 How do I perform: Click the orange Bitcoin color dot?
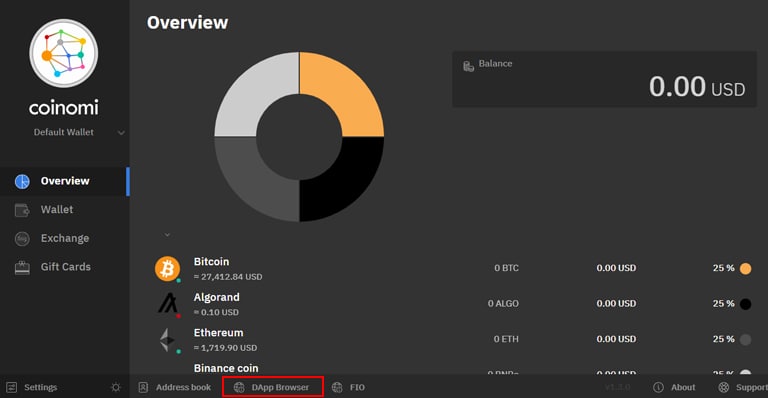tap(745, 268)
